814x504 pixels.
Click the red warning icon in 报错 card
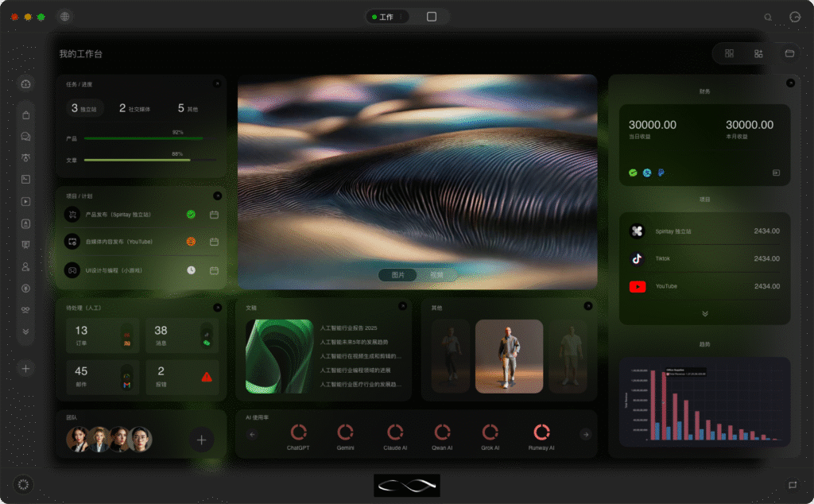tap(207, 377)
